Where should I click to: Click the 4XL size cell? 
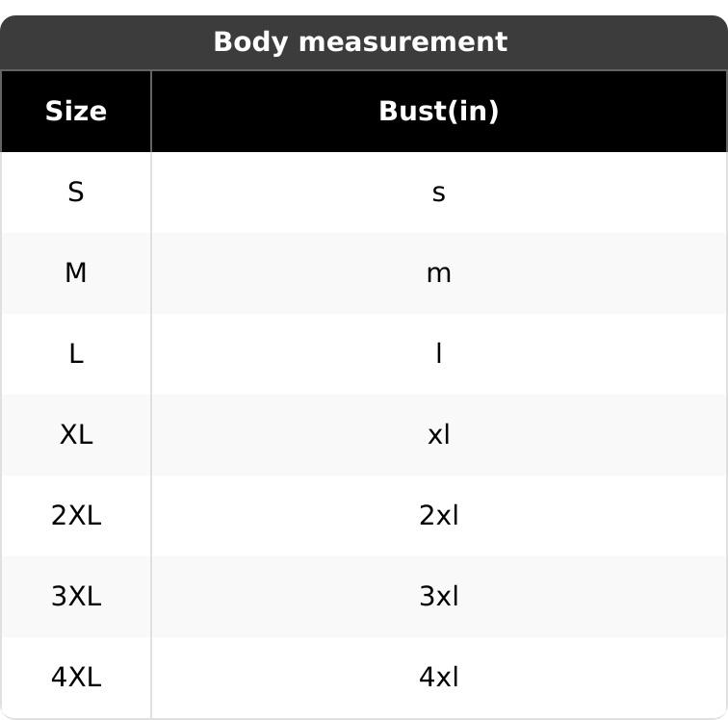[x=75, y=678]
